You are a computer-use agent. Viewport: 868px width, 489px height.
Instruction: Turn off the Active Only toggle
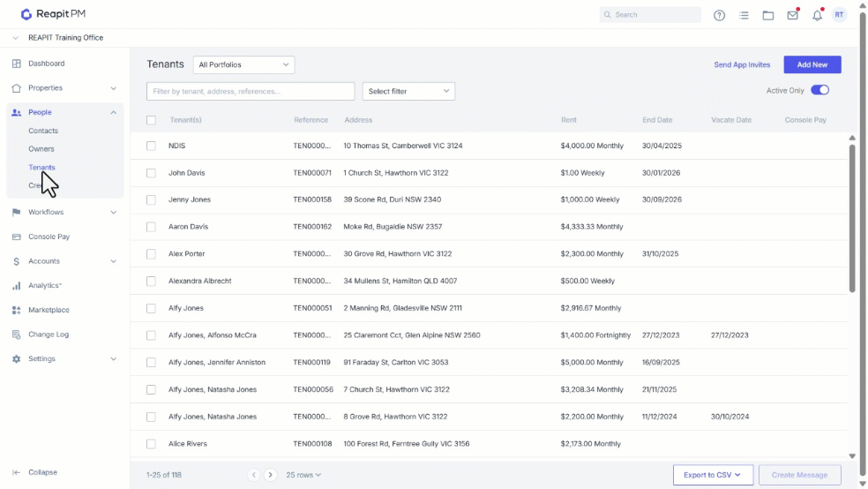click(x=819, y=90)
